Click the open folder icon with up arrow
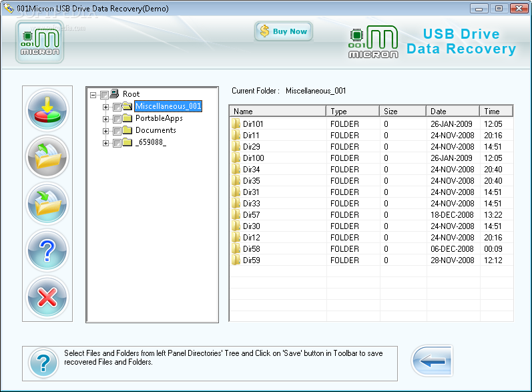This screenshot has width=532, height=392. 47,157
